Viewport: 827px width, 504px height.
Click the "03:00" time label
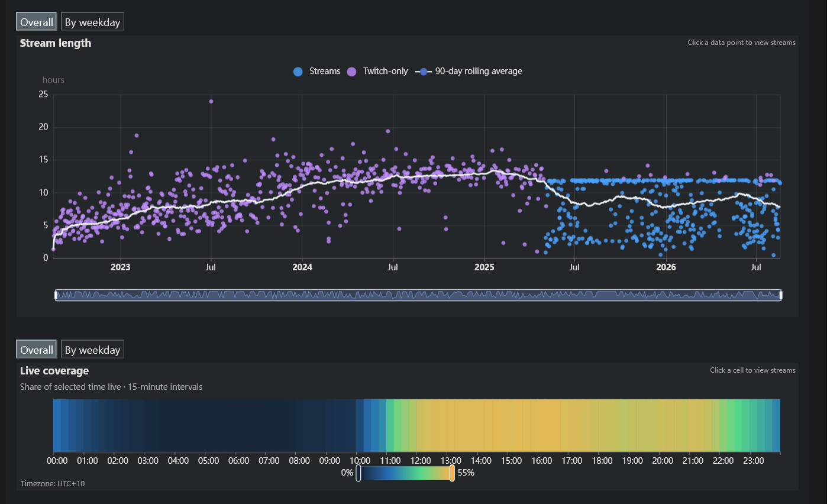point(148,461)
